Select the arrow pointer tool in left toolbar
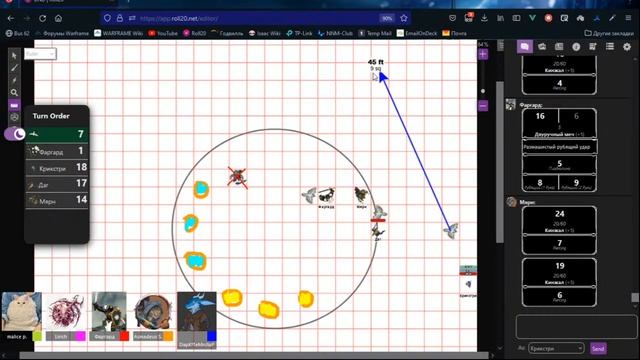The width and height of the screenshot is (640, 360). click(x=14, y=56)
